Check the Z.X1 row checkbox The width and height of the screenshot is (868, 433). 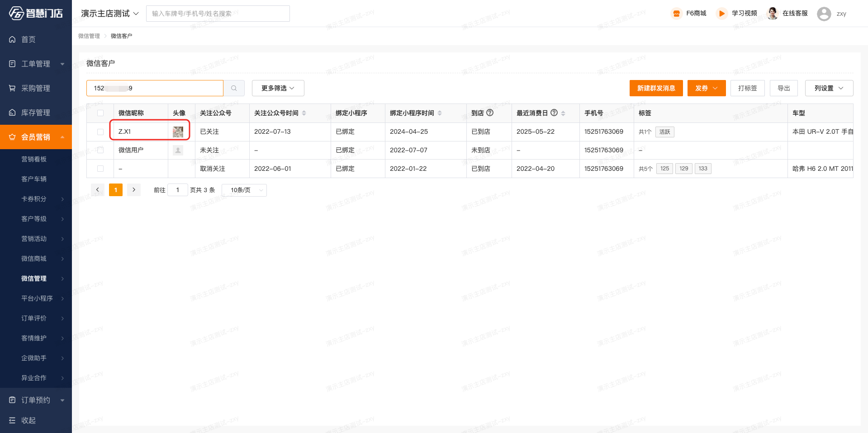[x=100, y=132]
